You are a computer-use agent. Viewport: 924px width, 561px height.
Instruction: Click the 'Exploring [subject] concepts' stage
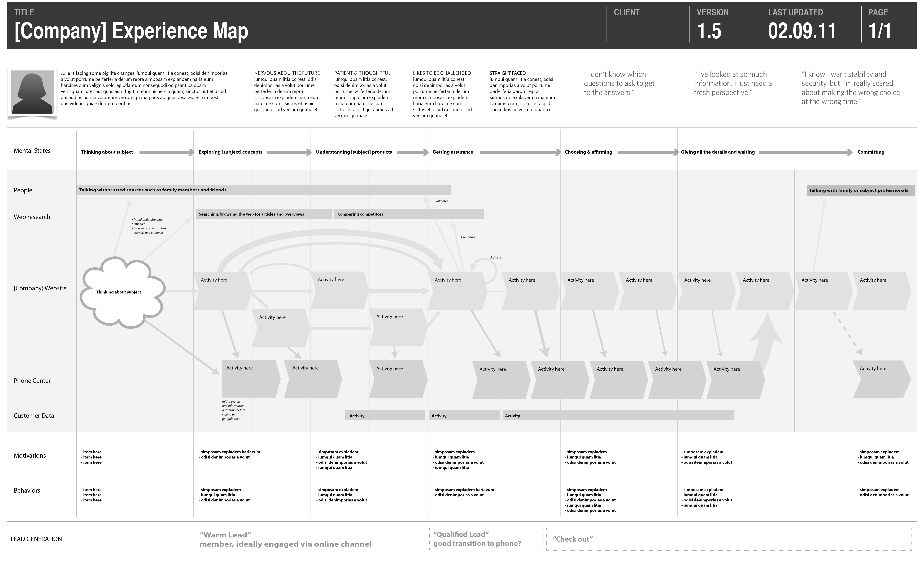click(x=230, y=152)
